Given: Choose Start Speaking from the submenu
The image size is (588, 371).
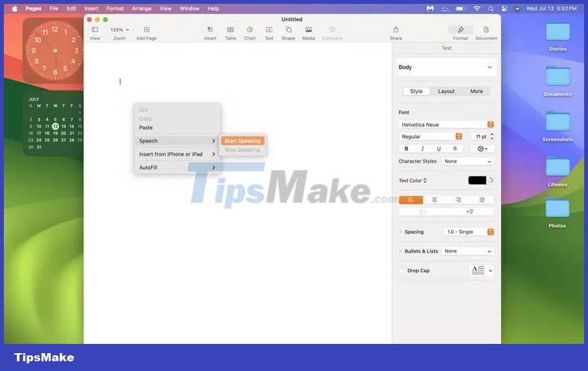Looking at the screenshot, I should (242, 141).
